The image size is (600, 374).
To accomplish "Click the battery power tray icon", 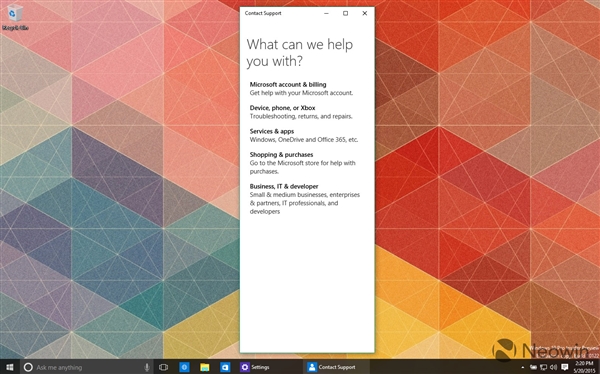I will (533, 367).
